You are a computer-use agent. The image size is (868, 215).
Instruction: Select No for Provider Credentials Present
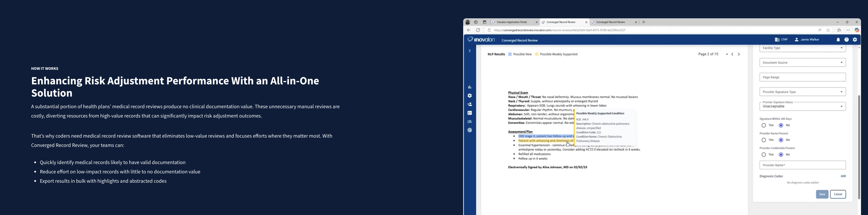pos(781,154)
